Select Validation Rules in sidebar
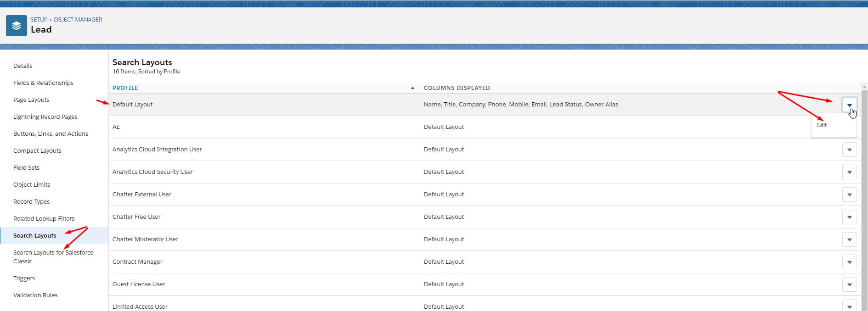The image size is (868, 311). [35, 295]
